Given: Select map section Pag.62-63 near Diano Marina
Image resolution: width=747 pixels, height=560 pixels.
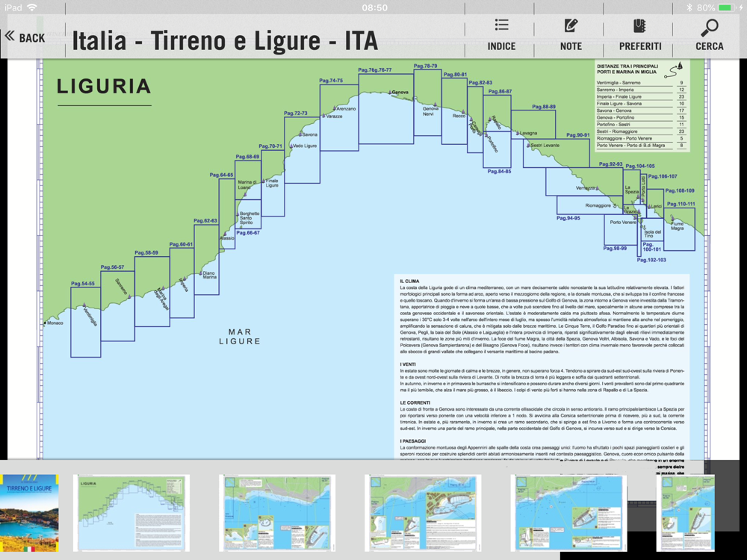Looking at the screenshot, I should (207, 260).
